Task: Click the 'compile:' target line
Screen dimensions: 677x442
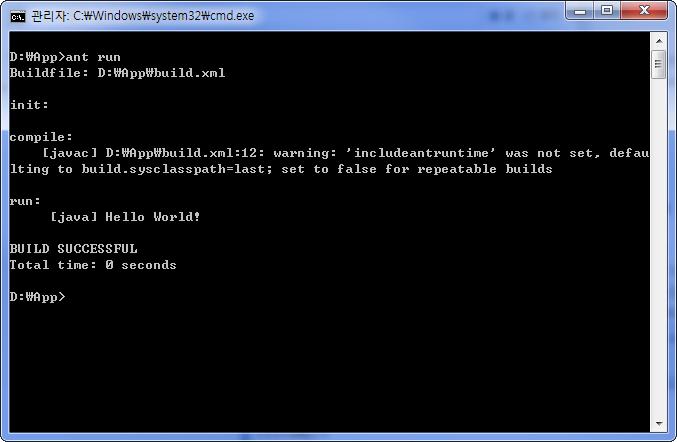Action: [x=41, y=137]
